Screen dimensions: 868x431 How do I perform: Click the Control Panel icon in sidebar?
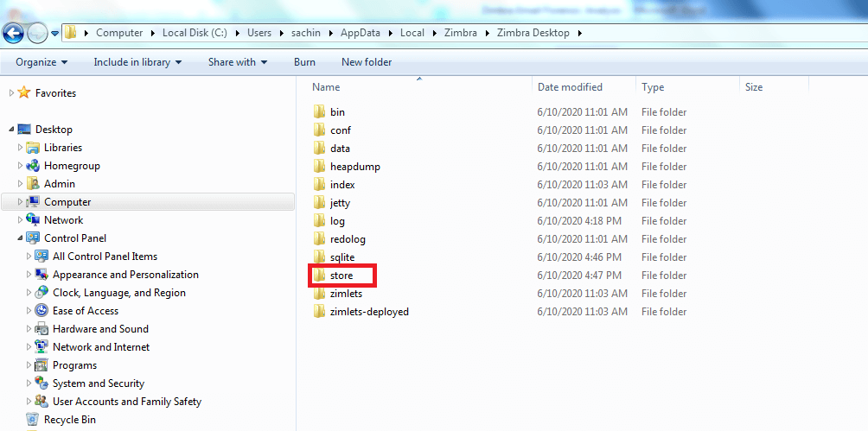coord(33,238)
